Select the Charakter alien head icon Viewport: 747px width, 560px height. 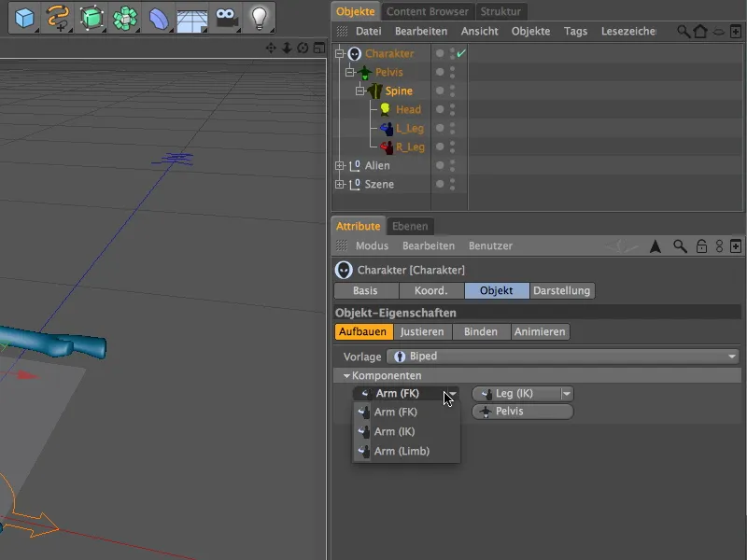(x=354, y=54)
